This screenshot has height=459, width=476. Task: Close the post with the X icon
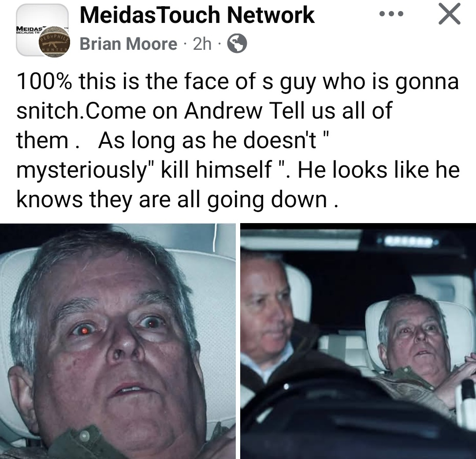point(450,14)
